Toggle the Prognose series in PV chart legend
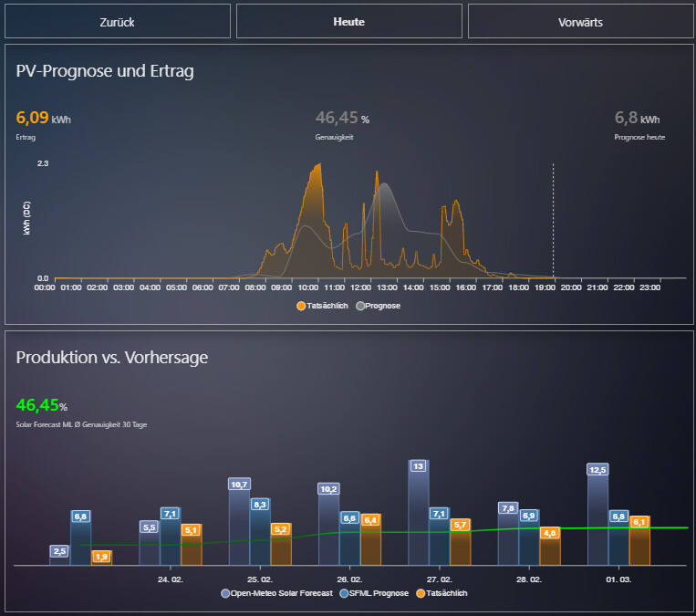 coord(378,306)
